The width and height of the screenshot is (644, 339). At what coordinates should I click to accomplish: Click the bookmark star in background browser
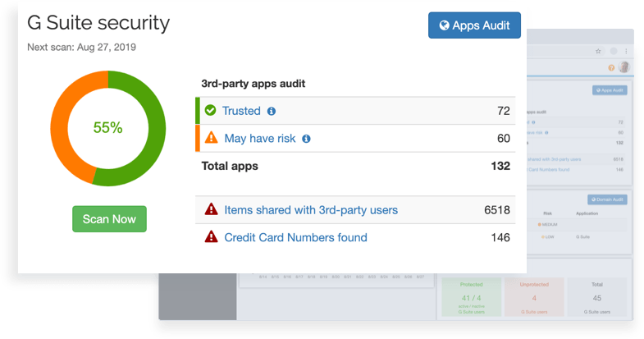[x=598, y=52]
